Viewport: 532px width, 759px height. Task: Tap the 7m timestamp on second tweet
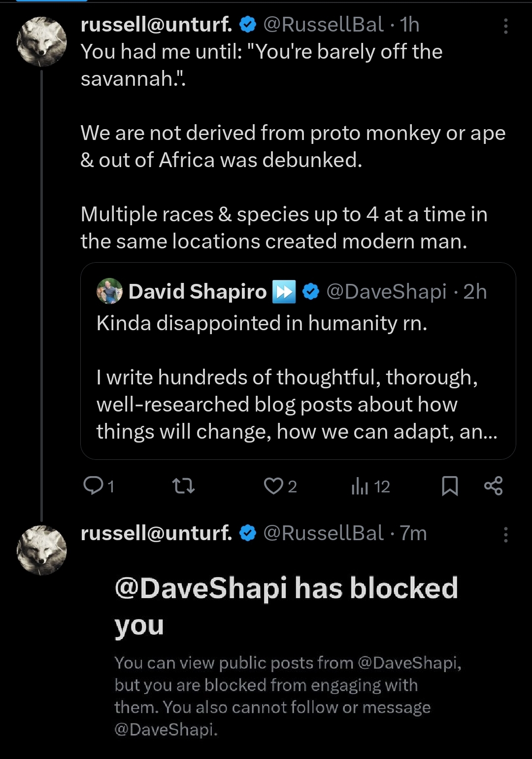click(413, 533)
